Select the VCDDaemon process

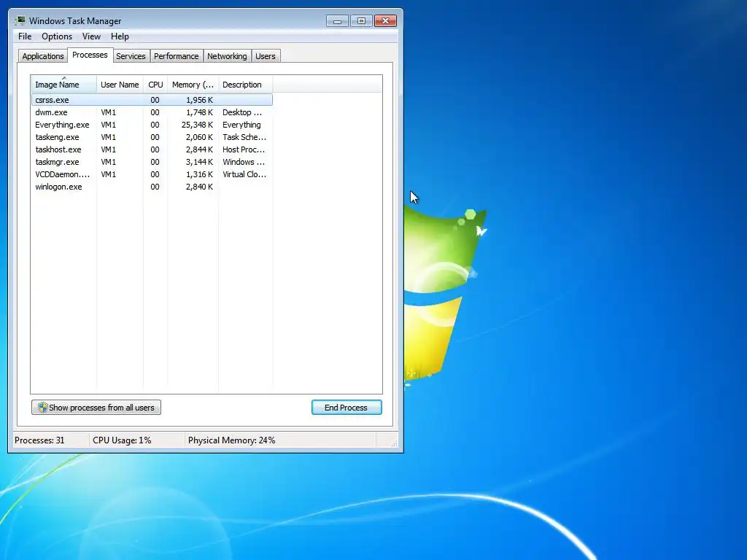pos(152,174)
